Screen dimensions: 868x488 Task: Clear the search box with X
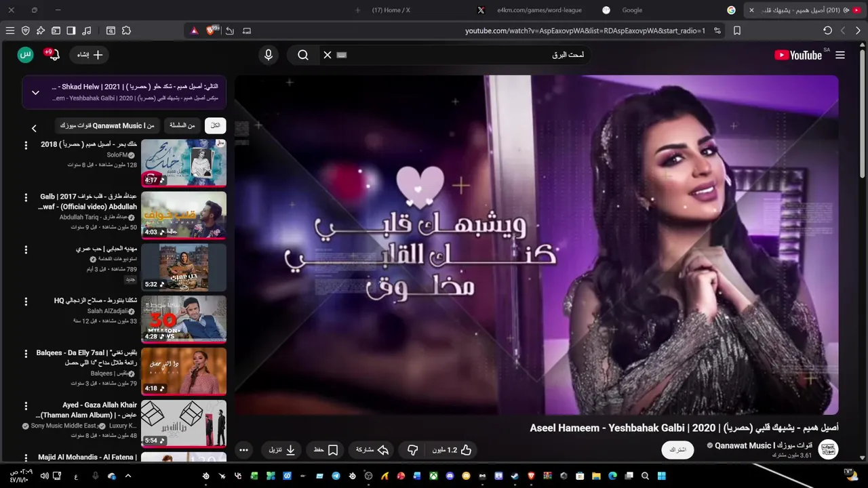pos(328,55)
